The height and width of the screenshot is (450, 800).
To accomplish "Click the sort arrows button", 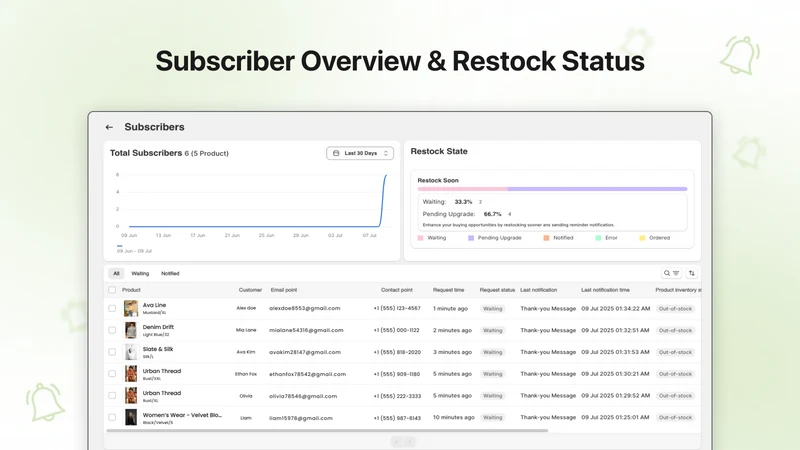I will pos(692,273).
